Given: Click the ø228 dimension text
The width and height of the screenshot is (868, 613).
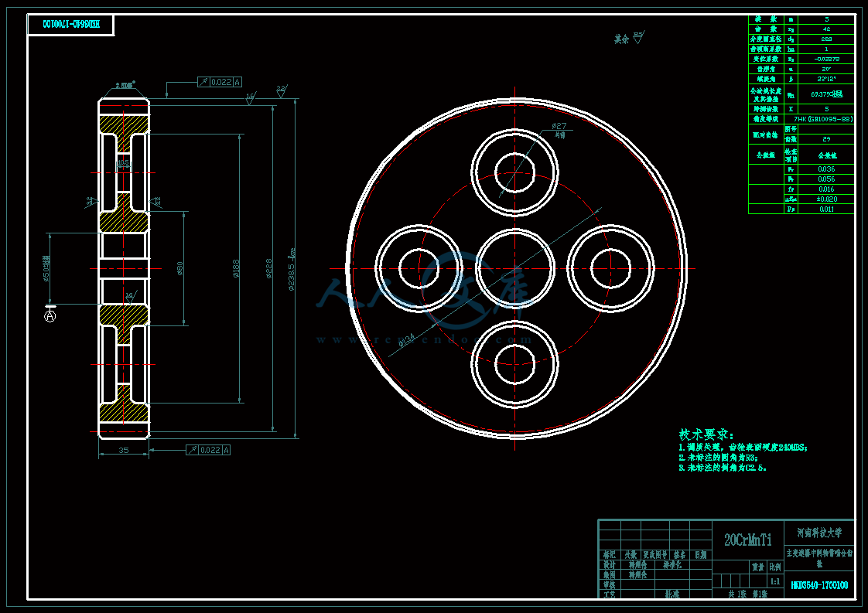Looking at the screenshot, I should point(268,268).
